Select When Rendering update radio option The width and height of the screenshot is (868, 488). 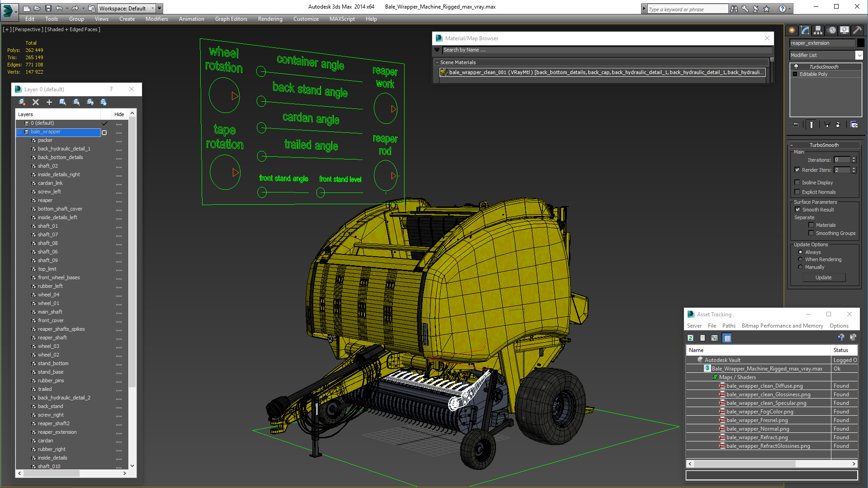(800, 259)
